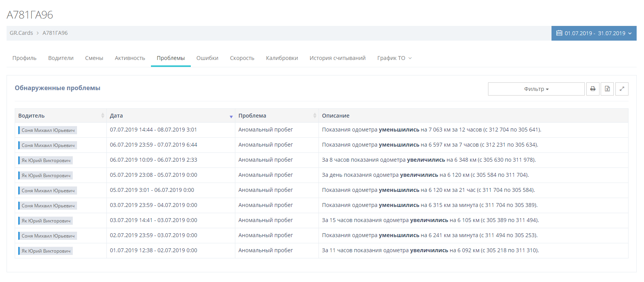Screen dimensions: 644x282
Task: Click the GR.Cards breadcrumb link
Action: click(x=21, y=33)
